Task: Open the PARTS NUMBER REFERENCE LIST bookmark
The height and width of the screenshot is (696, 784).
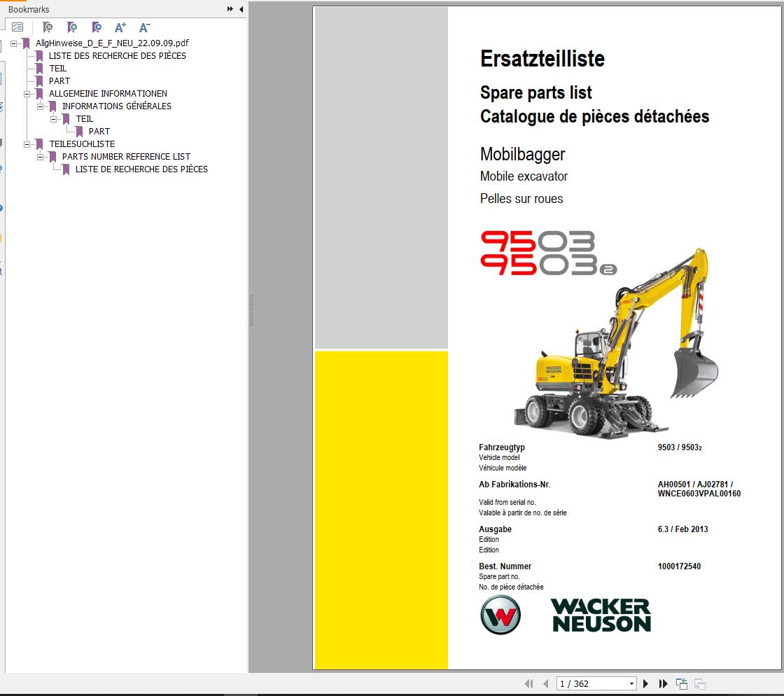Action: [x=126, y=157]
